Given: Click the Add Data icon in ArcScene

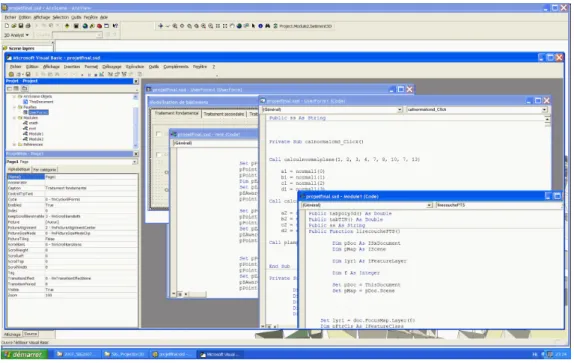Looking at the screenshot, I should point(67,26).
